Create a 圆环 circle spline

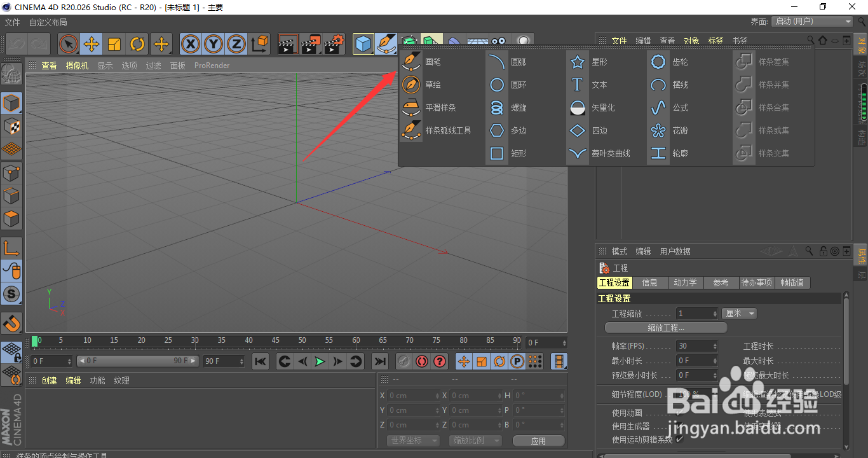[x=507, y=85]
